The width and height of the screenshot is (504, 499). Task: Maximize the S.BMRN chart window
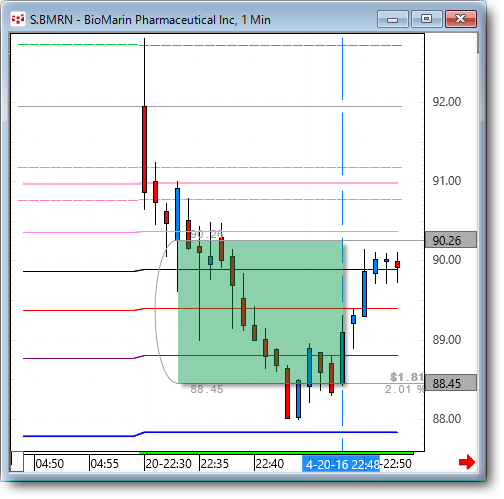427,19
